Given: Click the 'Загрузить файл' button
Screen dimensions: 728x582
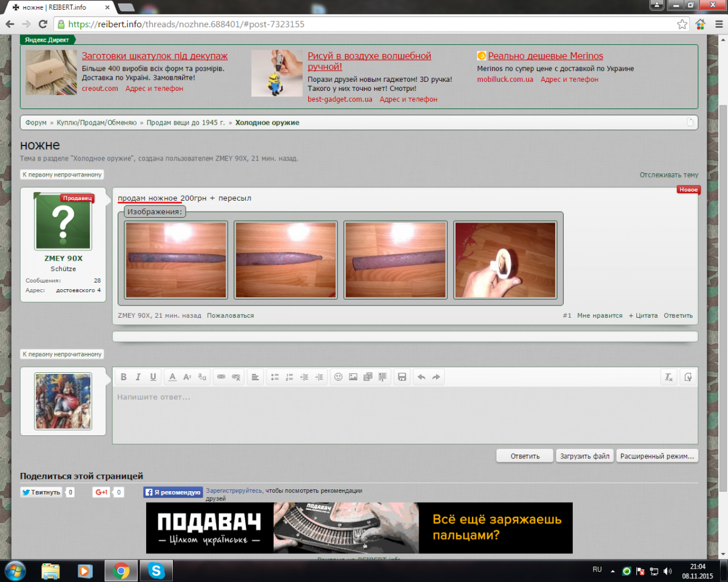Looking at the screenshot, I should pyautogui.click(x=584, y=456).
